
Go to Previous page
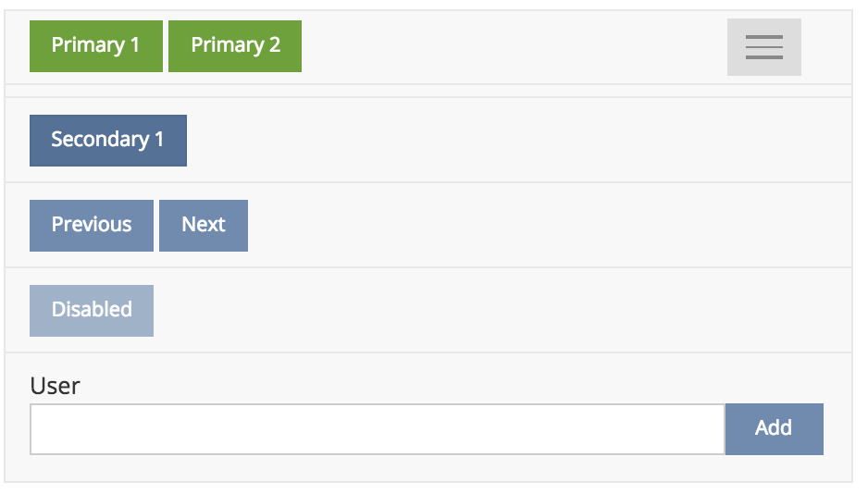coord(92,226)
